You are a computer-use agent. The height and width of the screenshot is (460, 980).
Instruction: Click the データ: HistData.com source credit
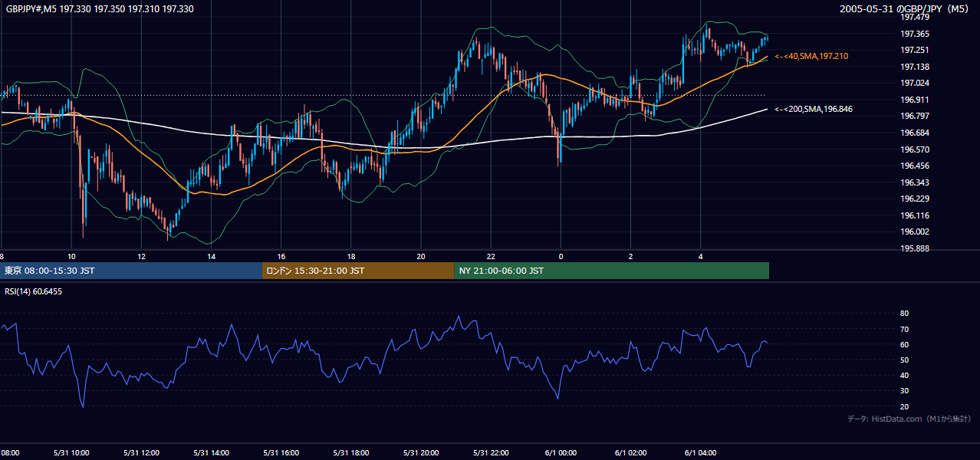pyautogui.click(x=909, y=419)
